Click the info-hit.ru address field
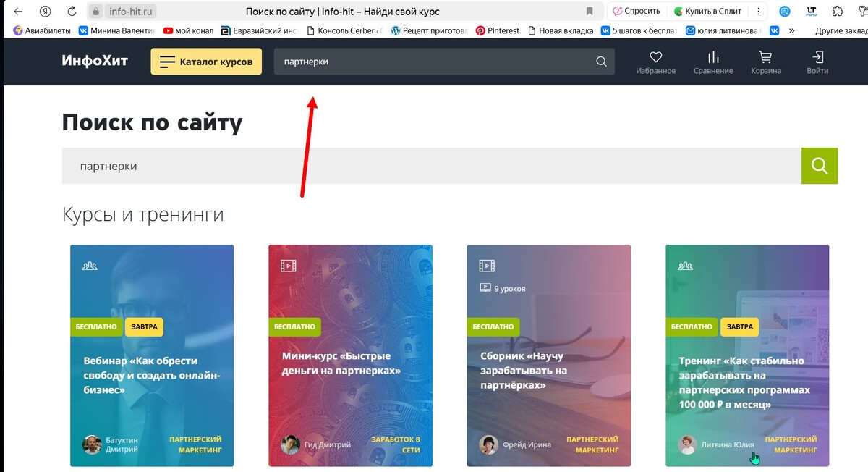Viewport: 868px width, 472px height. point(132,12)
